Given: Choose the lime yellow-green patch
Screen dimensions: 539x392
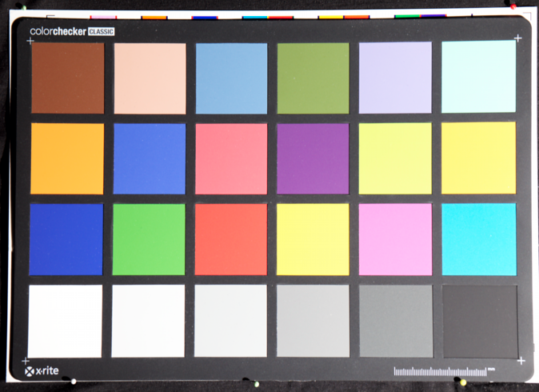Looking at the screenshot, I should point(395,158).
